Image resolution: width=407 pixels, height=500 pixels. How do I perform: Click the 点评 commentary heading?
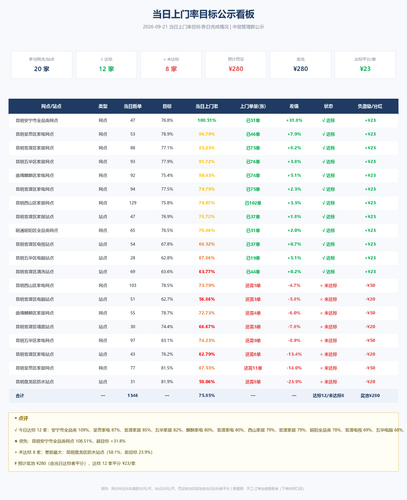22,418
